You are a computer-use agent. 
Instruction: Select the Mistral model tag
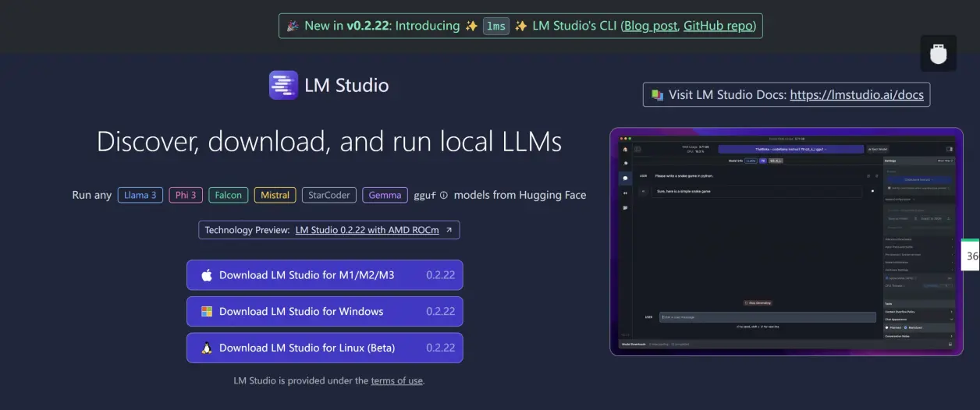(275, 195)
